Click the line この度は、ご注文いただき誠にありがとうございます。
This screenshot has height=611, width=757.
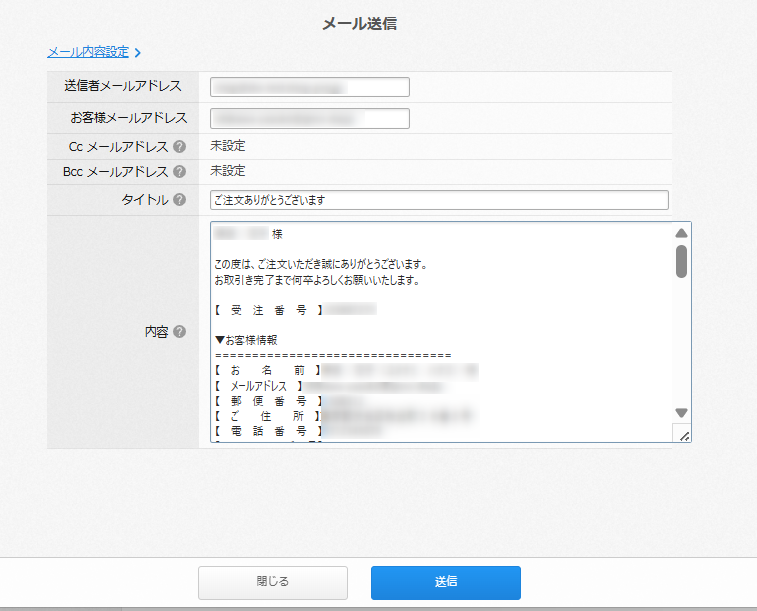pyautogui.click(x=321, y=264)
